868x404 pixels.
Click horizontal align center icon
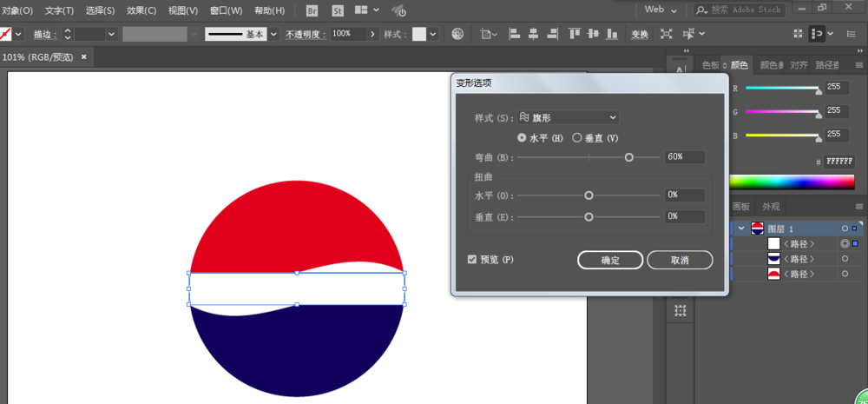coord(533,34)
